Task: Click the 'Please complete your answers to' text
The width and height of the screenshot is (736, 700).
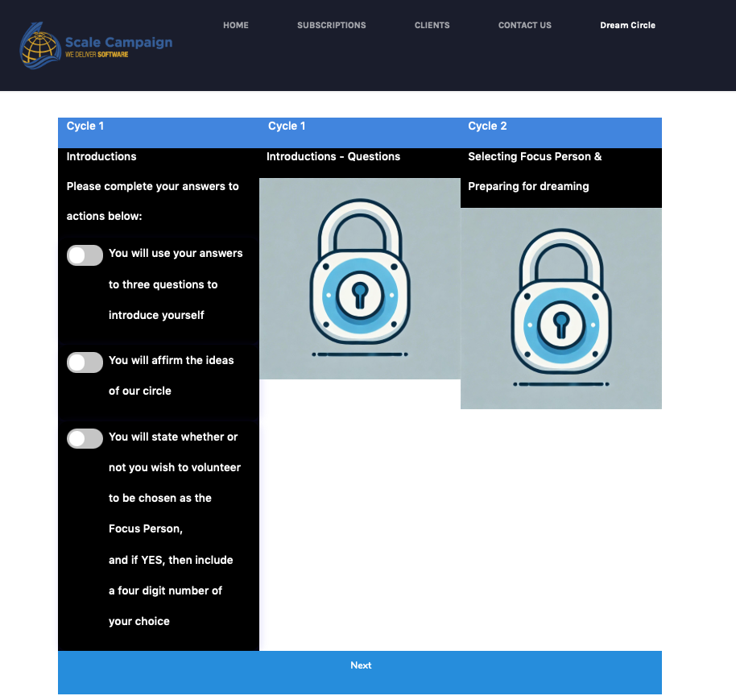Action: click(152, 186)
